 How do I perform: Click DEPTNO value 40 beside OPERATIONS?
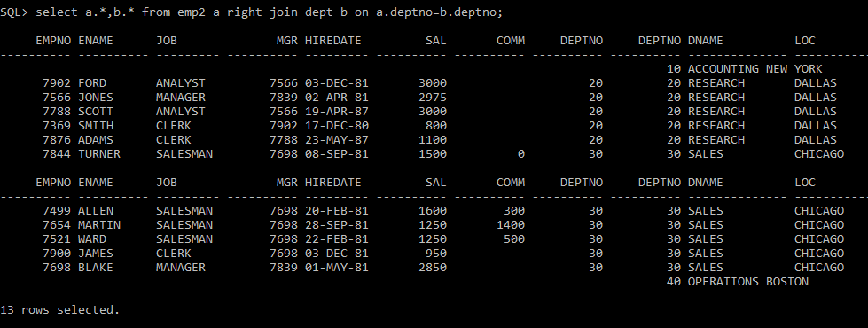pos(674,282)
